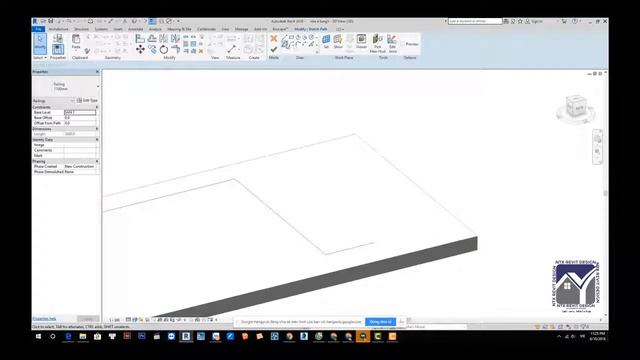Image resolution: width=640 pixels, height=360 pixels.
Task: Select the Copy tool in Modify panel
Action: [x=152, y=49]
